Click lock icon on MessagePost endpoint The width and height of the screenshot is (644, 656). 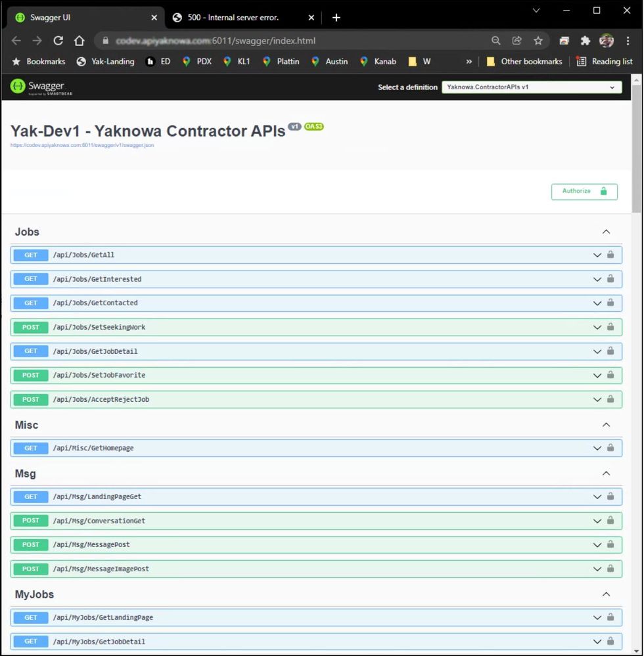[x=610, y=544]
